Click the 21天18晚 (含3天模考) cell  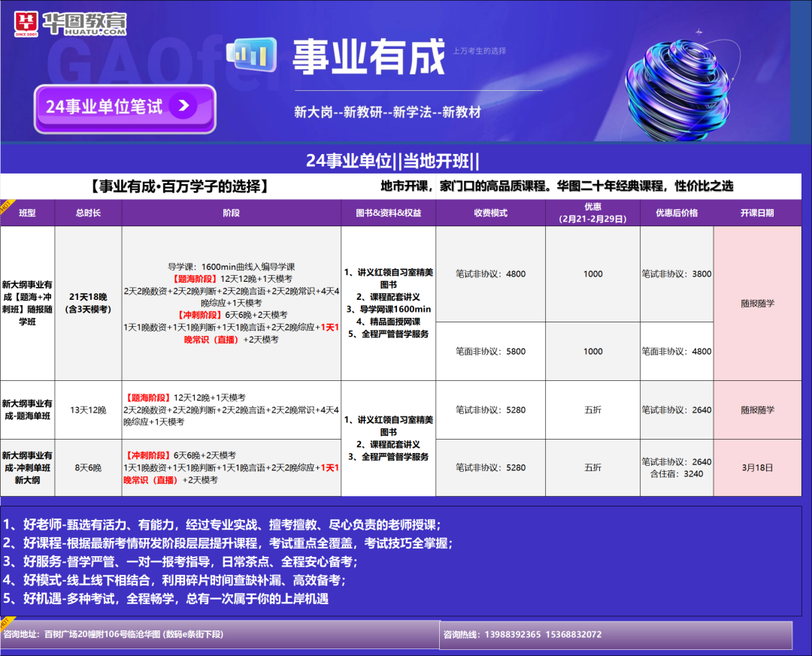(88, 303)
